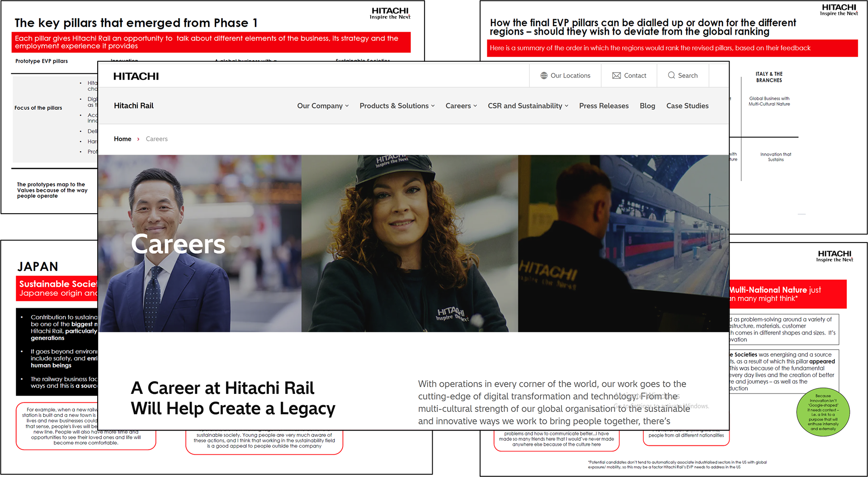The width and height of the screenshot is (868, 477).
Task: Click the Hitachi Rail site title
Action: pyautogui.click(x=134, y=106)
